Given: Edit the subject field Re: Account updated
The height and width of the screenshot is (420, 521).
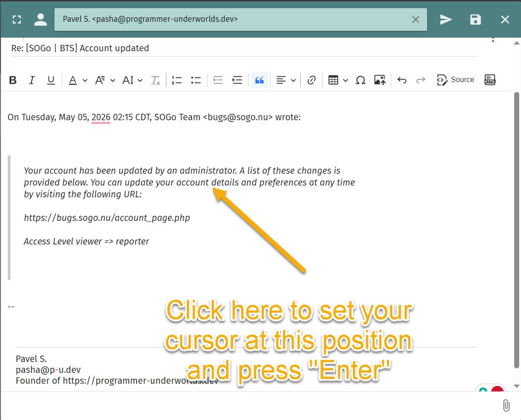Looking at the screenshot, I should click(x=244, y=49).
